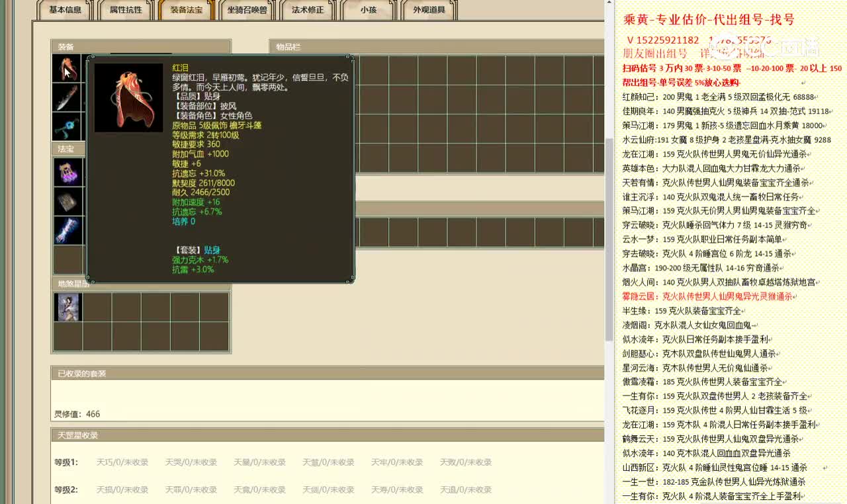The image size is (847, 504).
Task: Click the 物品栏 section header
Action: 437,46
